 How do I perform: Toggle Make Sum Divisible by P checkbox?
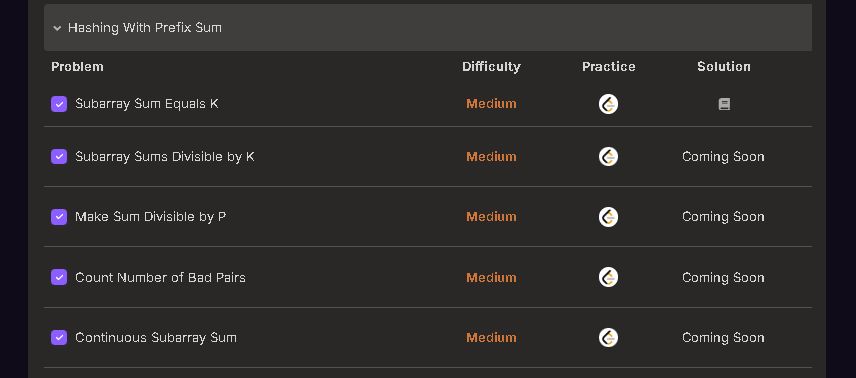tap(59, 217)
